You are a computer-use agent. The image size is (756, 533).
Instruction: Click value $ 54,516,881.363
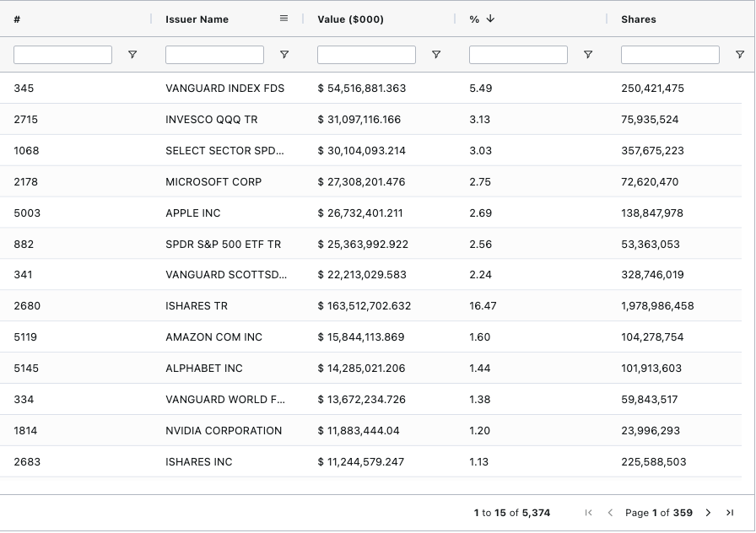click(x=362, y=89)
